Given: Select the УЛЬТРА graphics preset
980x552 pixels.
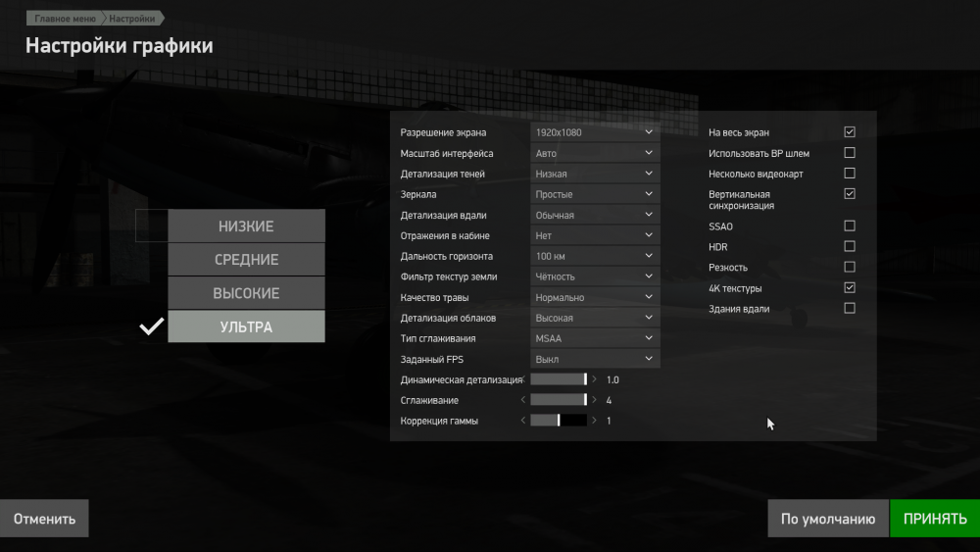Looking at the screenshot, I should [x=246, y=326].
